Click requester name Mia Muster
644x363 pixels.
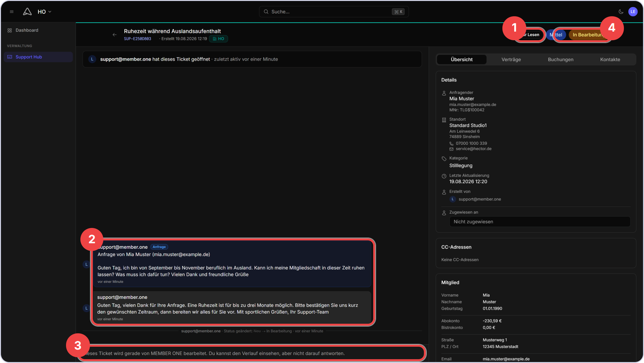coord(462,99)
